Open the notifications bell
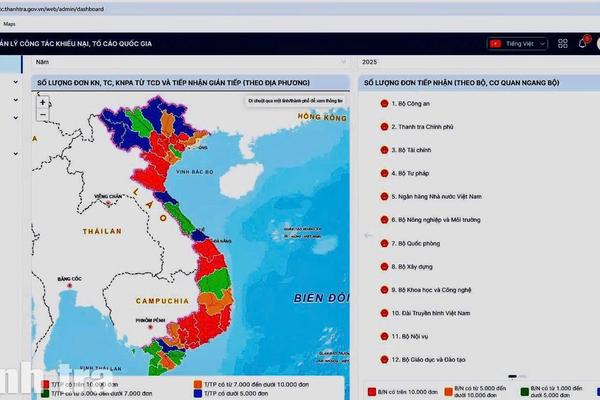600x400 pixels. click(x=583, y=42)
